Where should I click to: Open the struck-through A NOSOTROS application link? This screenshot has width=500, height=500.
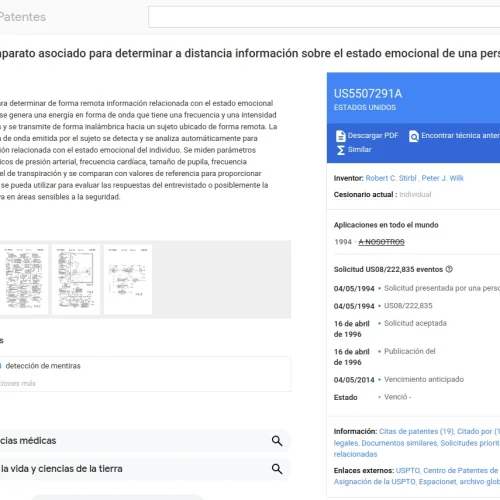point(381,242)
